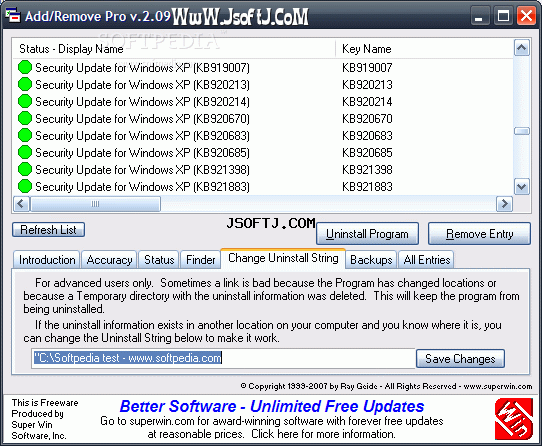The width and height of the screenshot is (542, 446).
Task: Select Security Update for Windows XP (KB919007) row
Action: pos(263,67)
